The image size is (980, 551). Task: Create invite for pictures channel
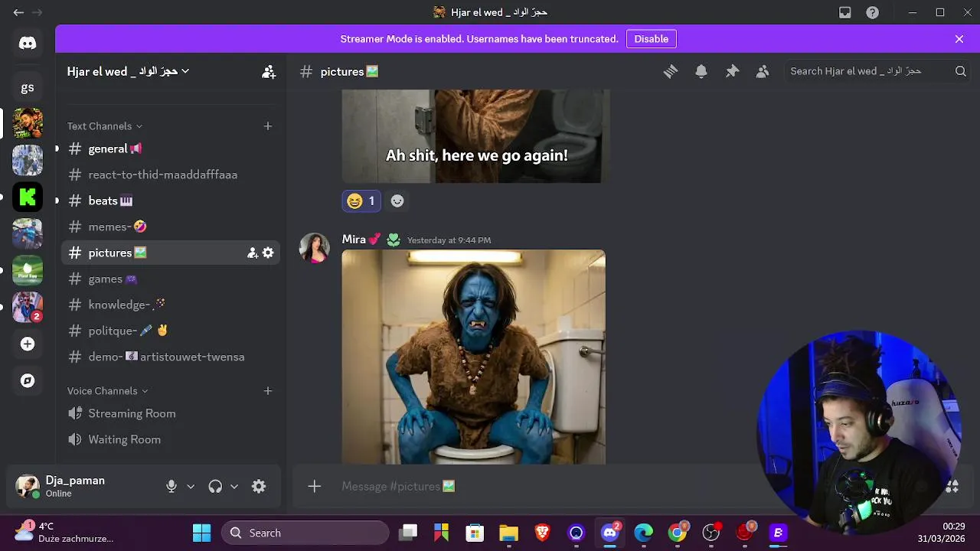tap(253, 253)
